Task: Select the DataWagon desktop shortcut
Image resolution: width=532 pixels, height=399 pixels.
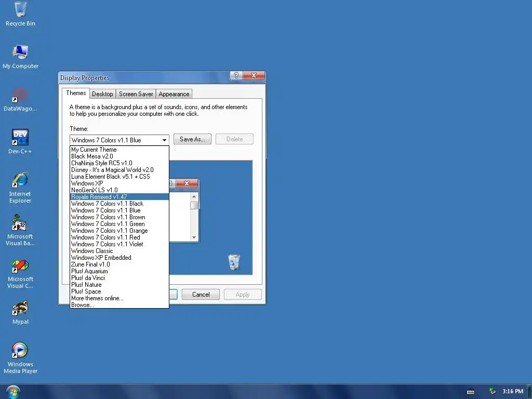Action: pyautogui.click(x=20, y=99)
